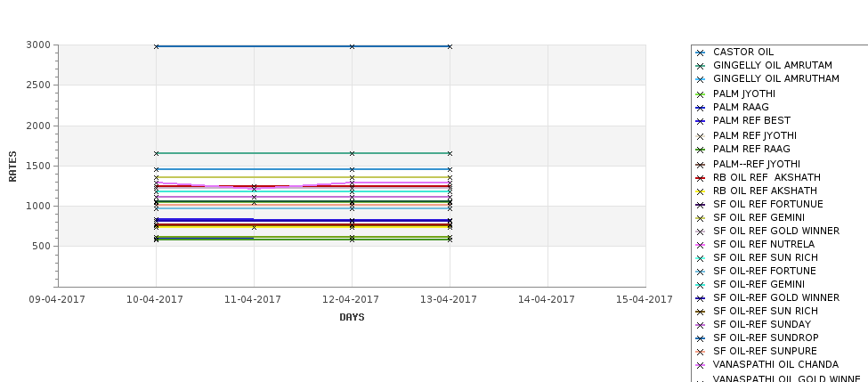Click the SF OIL REF NUTRELA magenta marker
The width and height of the screenshot is (868, 382).
click(701, 245)
